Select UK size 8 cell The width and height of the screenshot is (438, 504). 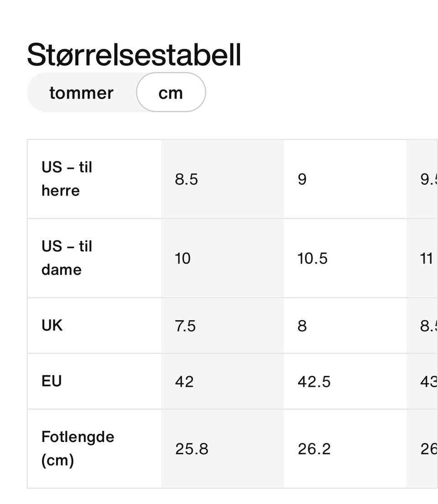302,326
